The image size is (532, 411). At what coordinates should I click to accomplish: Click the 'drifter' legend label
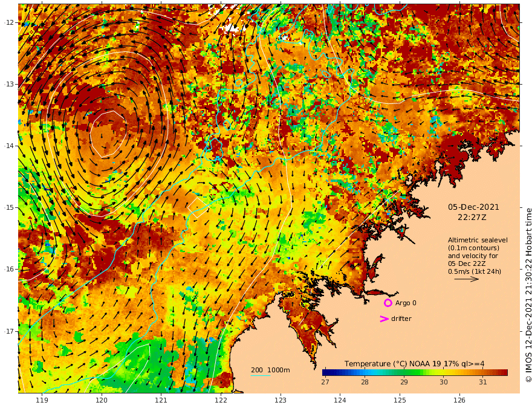click(401, 319)
